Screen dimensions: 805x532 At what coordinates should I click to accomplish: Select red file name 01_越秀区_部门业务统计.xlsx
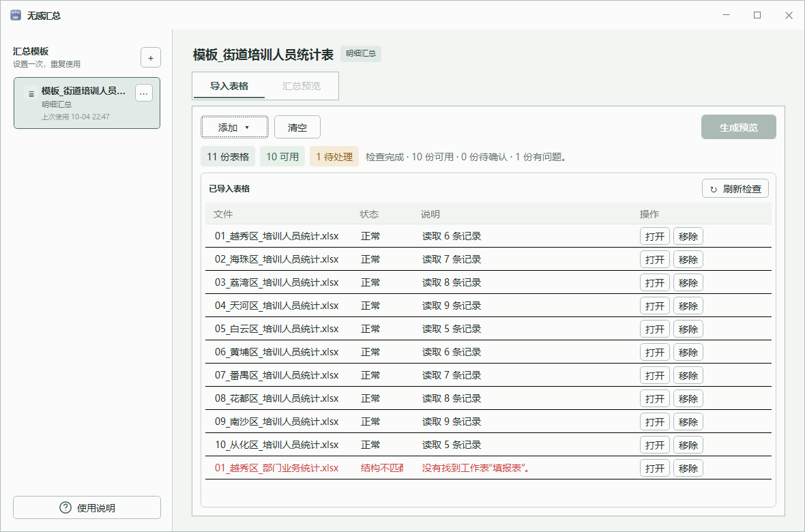(x=277, y=468)
